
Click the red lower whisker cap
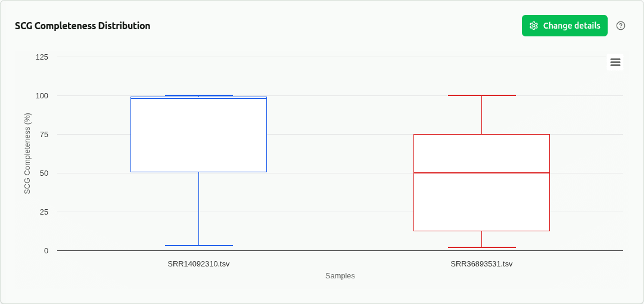click(481, 247)
